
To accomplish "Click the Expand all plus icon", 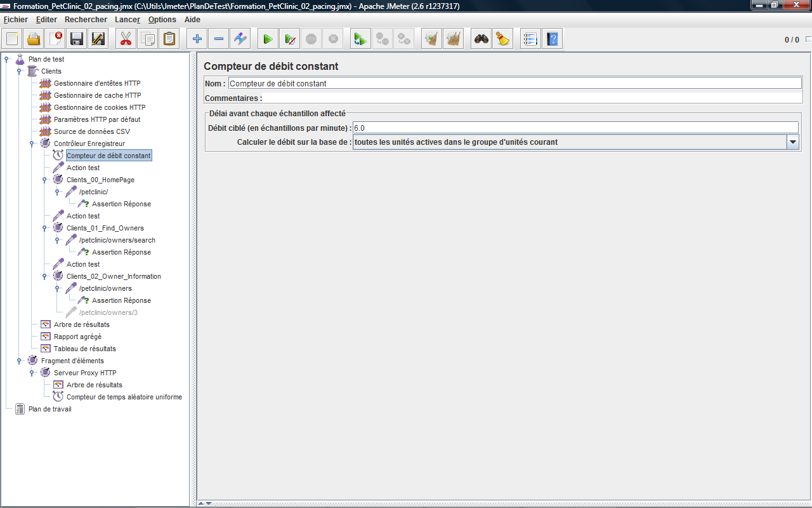I will pos(197,39).
